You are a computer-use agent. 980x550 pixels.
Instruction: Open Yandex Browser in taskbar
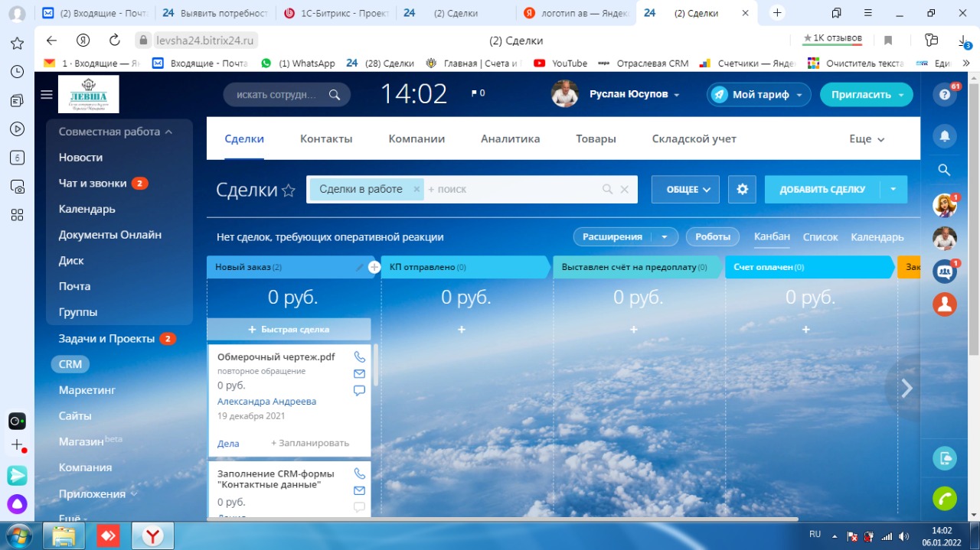pyautogui.click(x=153, y=535)
